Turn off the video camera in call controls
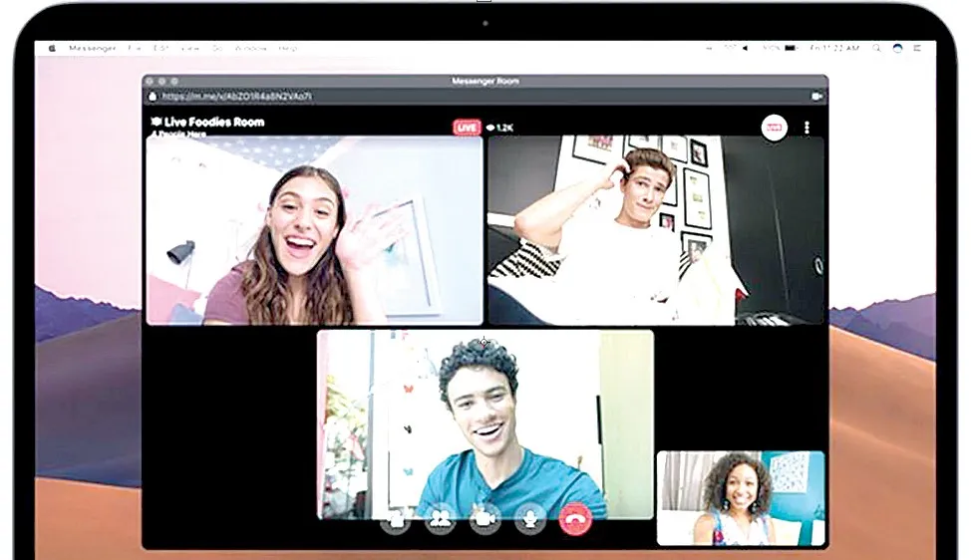The height and width of the screenshot is (560, 971). [485, 520]
